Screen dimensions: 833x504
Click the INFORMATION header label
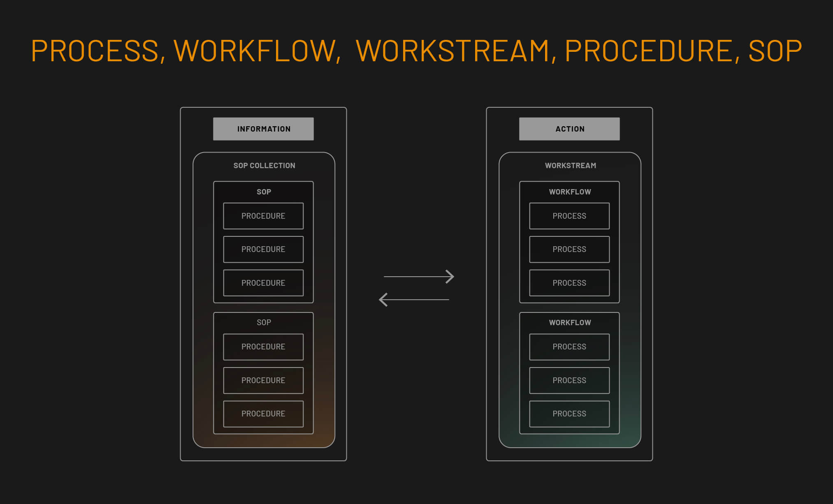click(x=263, y=128)
